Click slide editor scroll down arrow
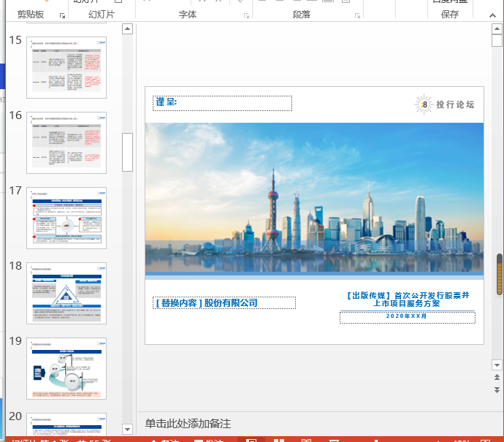This screenshot has width=504, height=442. point(497,365)
